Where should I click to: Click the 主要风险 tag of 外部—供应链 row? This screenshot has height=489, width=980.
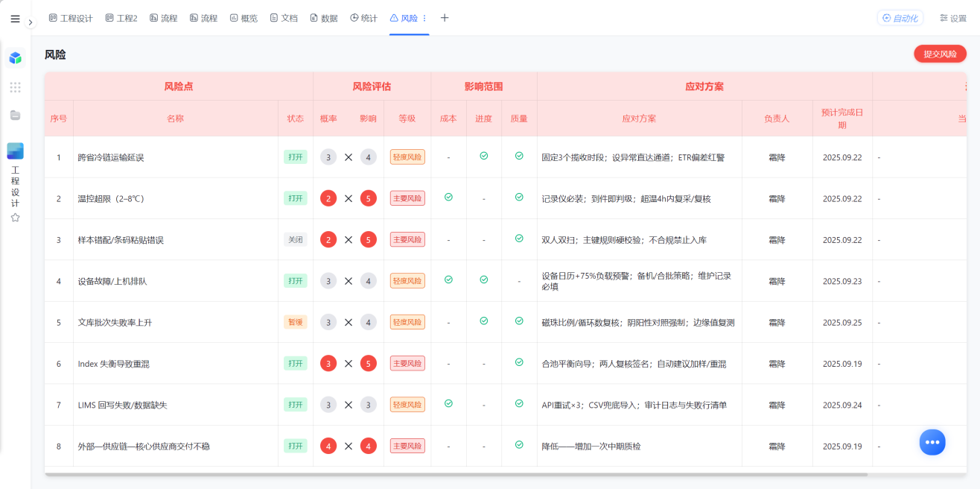coord(407,446)
